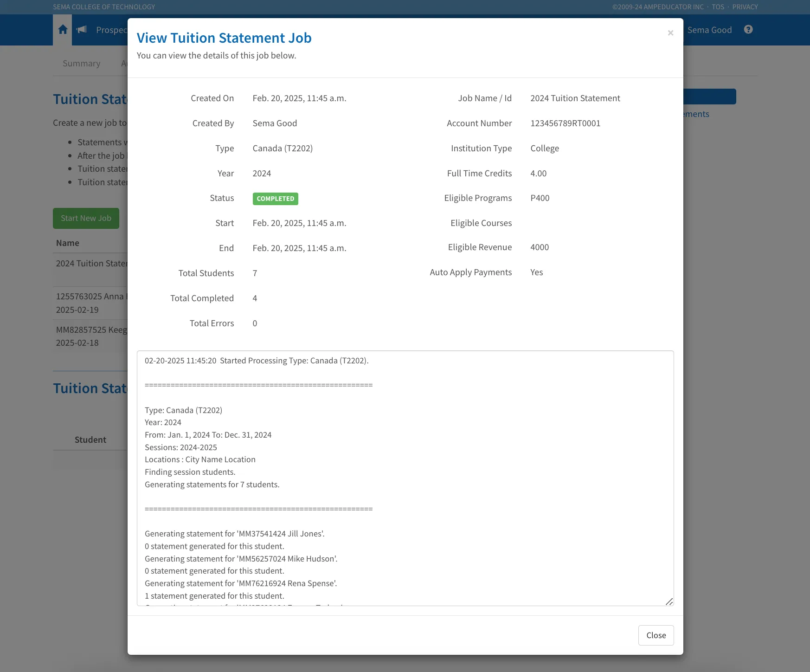Click the Total Students value 7
The image size is (810, 672).
[x=255, y=273]
